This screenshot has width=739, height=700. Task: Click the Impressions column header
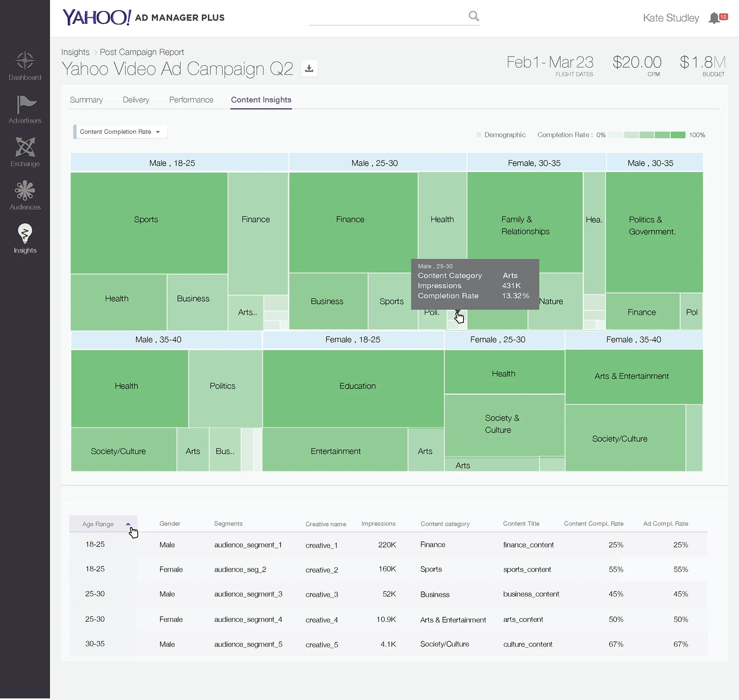pyautogui.click(x=378, y=524)
